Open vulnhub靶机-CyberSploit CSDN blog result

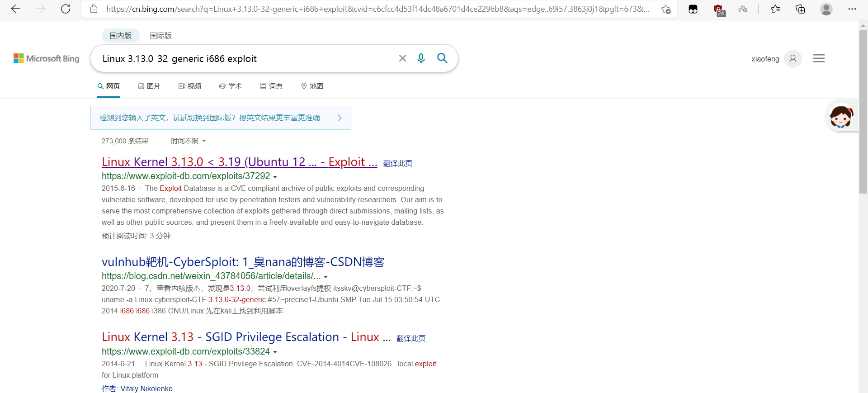point(243,262)
